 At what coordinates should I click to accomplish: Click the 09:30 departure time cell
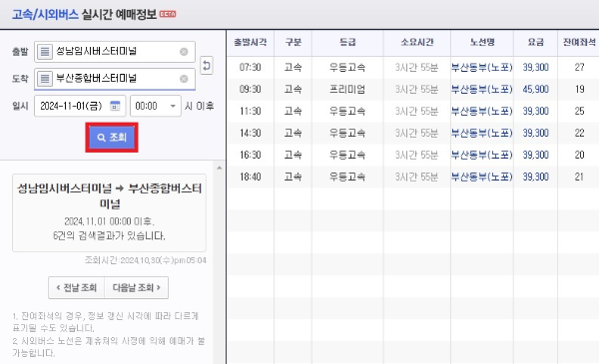251,90
